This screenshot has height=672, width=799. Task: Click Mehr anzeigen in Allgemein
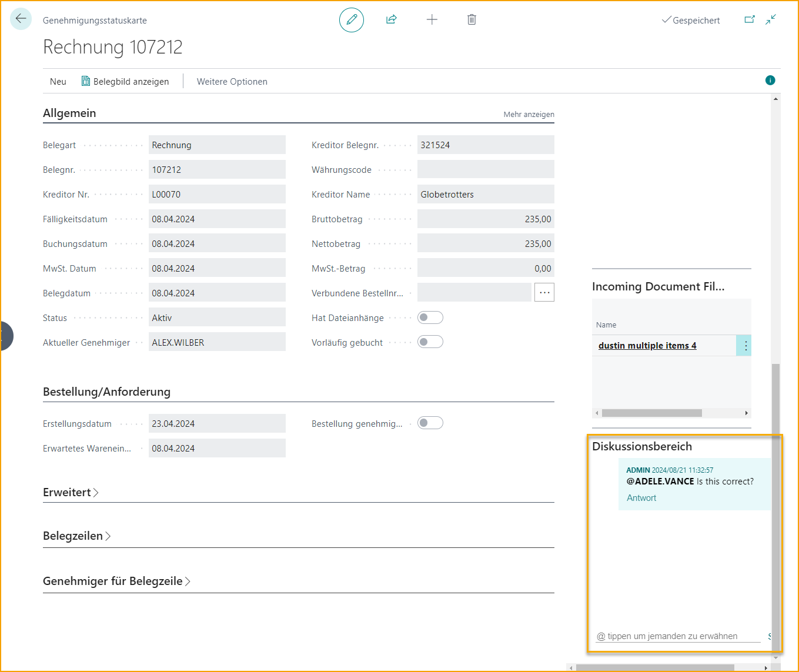coord(529,115)
